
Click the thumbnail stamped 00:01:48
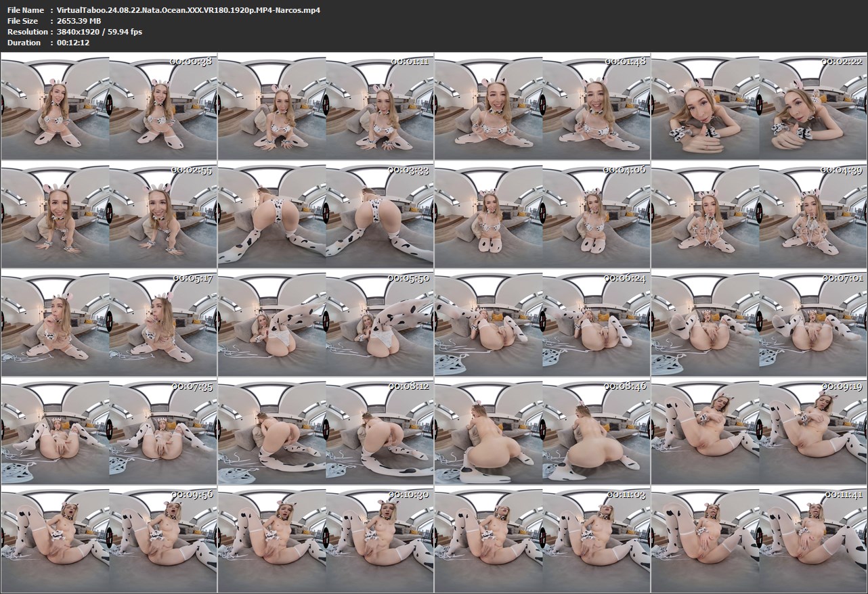542,106
